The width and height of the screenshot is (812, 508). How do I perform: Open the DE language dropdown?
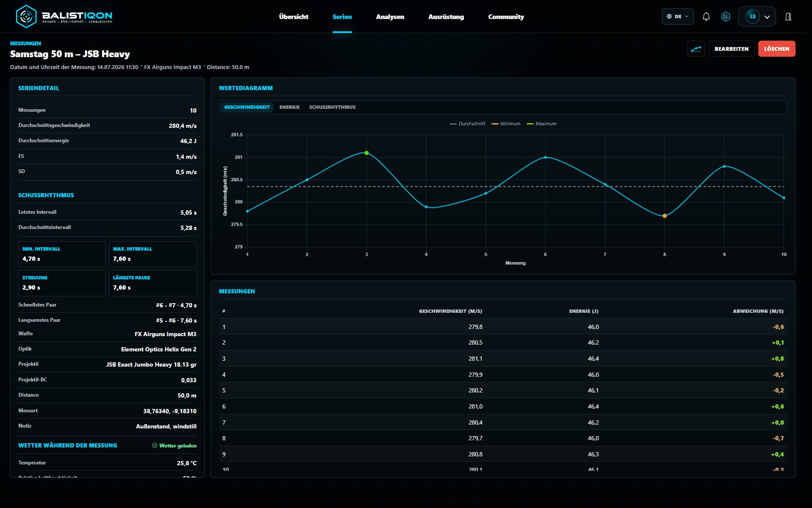coord(678,17)
